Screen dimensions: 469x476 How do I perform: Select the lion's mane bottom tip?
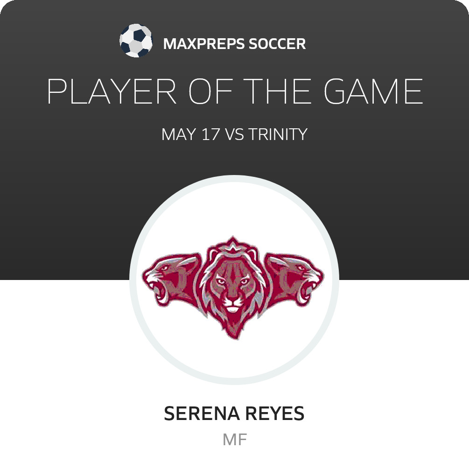coord(233,332)
